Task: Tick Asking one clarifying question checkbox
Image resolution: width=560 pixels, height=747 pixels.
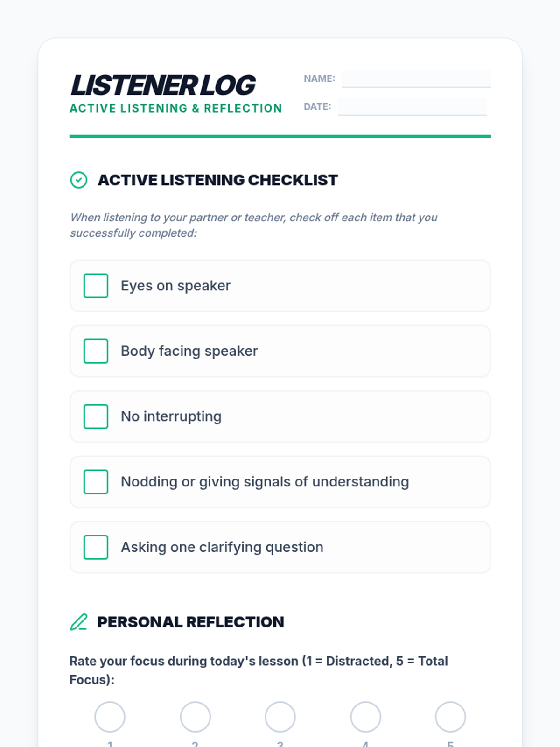Action: (x=96, y=547)
